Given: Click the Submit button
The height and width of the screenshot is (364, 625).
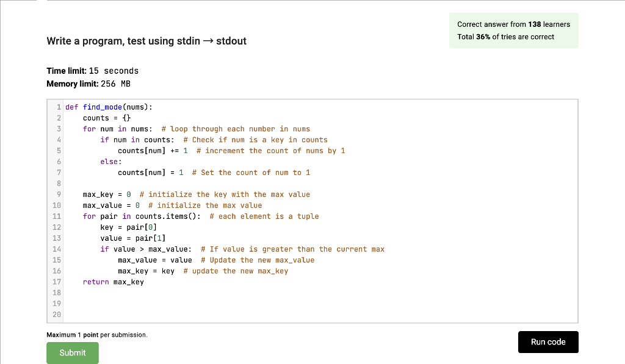Looking at the screenshot, I should 72,352.
